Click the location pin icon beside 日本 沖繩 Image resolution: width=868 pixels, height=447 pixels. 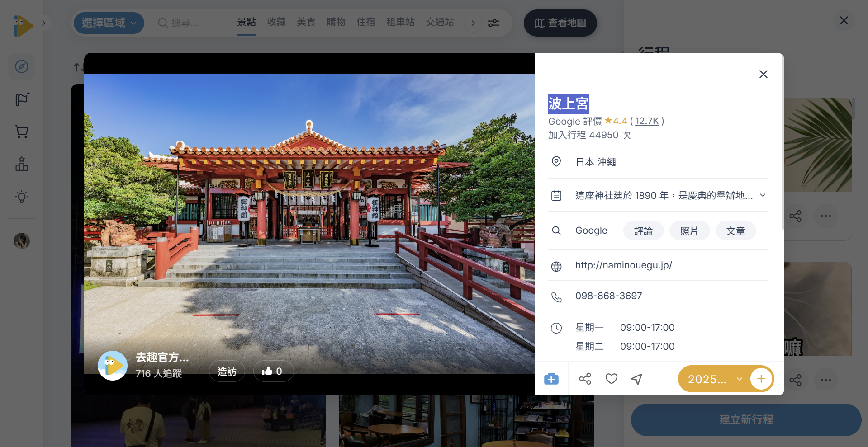pyautogui.click(x=556, y=162)
